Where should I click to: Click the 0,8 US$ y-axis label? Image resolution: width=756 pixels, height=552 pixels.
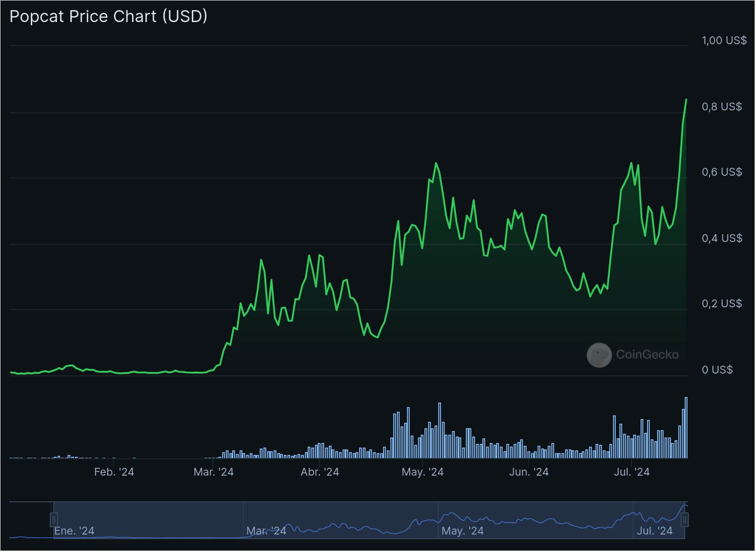[x=722, y=107]
